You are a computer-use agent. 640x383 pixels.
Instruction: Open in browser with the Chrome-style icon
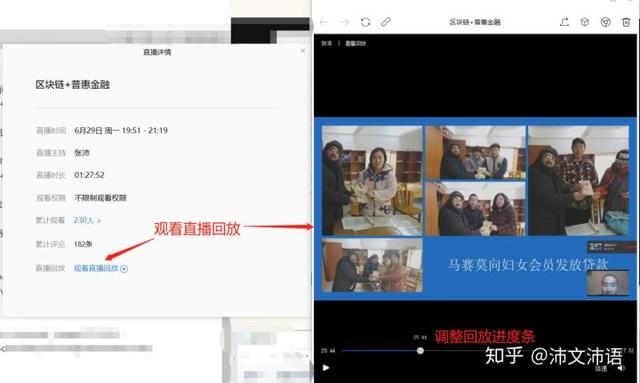pyautogui.click(x=605, y=22)
